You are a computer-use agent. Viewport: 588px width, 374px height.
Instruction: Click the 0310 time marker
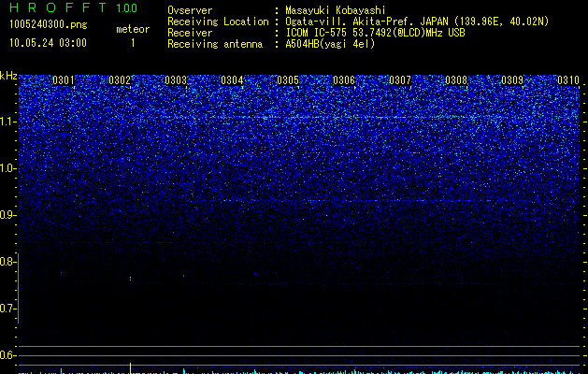pyautogui.click(x=568, y=80)
